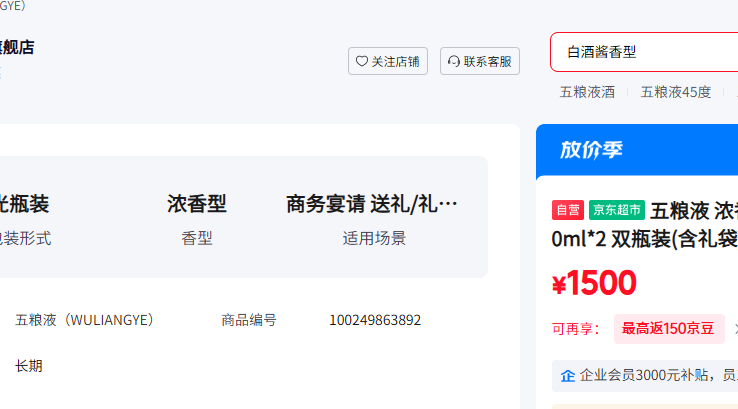Click the 香型 label
The image size is (738, 409).
(x=197, y=238)
